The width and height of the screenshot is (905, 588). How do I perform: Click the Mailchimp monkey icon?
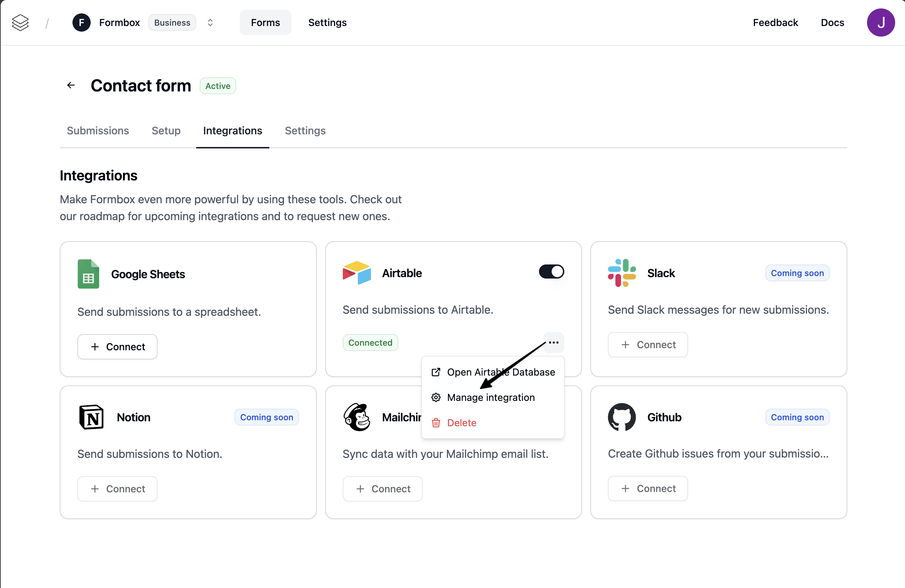pos(356,417)
